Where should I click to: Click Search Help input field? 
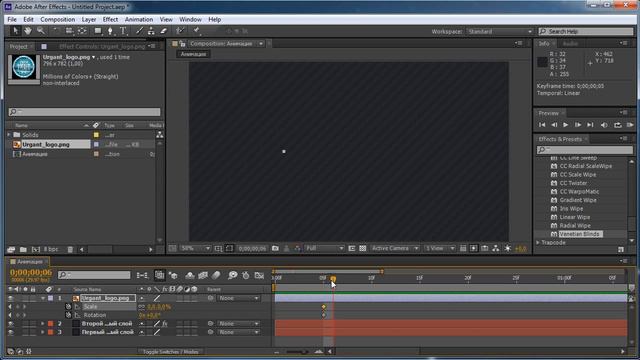point(586,31)
